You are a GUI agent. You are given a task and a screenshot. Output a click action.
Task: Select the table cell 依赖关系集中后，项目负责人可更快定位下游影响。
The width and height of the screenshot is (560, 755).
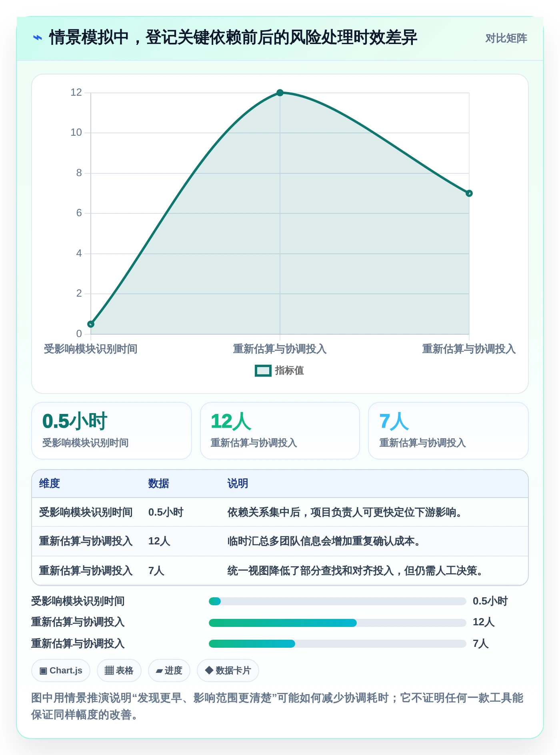coord(344,512)
